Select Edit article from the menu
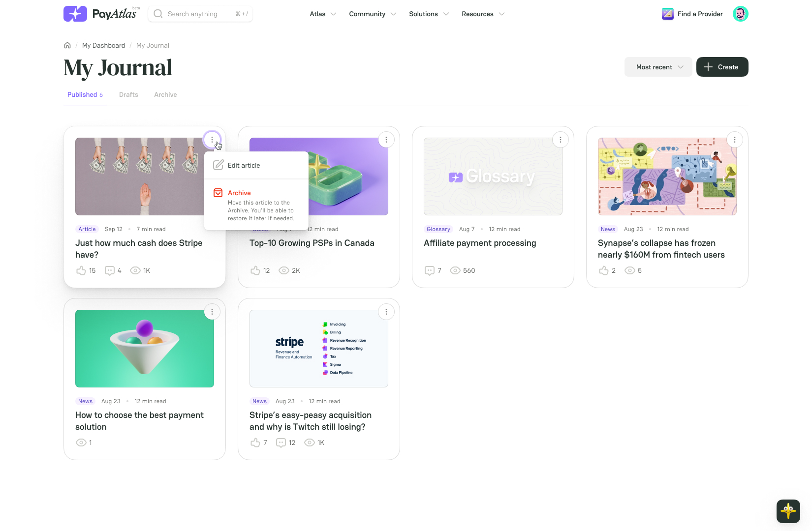Screen dimensions: 812x531 pos(244,165)
